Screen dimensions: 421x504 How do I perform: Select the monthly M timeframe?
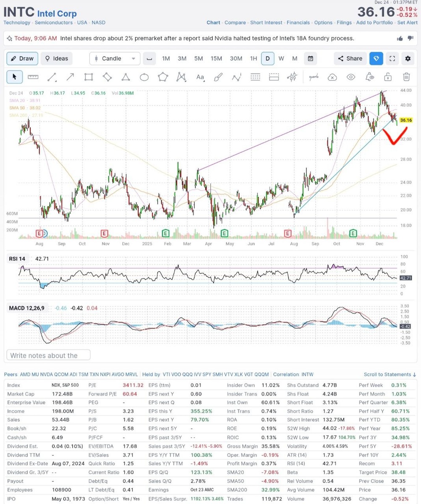[295, 58]
